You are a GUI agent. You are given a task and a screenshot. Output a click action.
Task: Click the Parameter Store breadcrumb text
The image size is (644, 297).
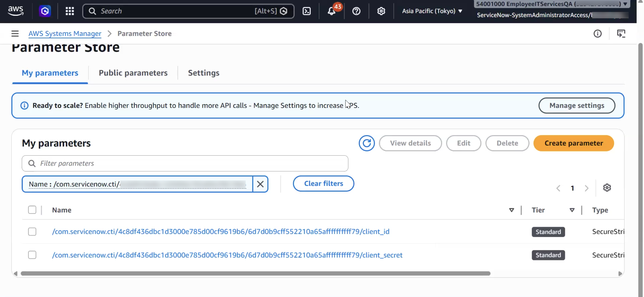(144, 33)
